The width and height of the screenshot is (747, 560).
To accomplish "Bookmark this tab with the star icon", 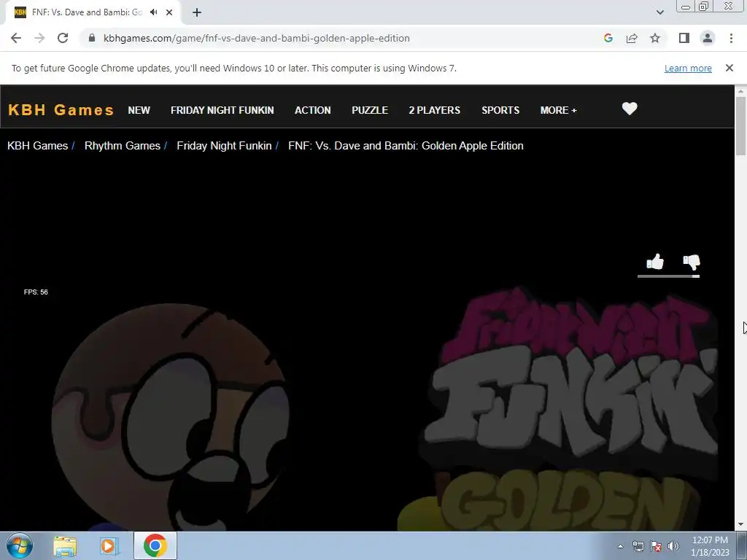I will pos(655,38).
